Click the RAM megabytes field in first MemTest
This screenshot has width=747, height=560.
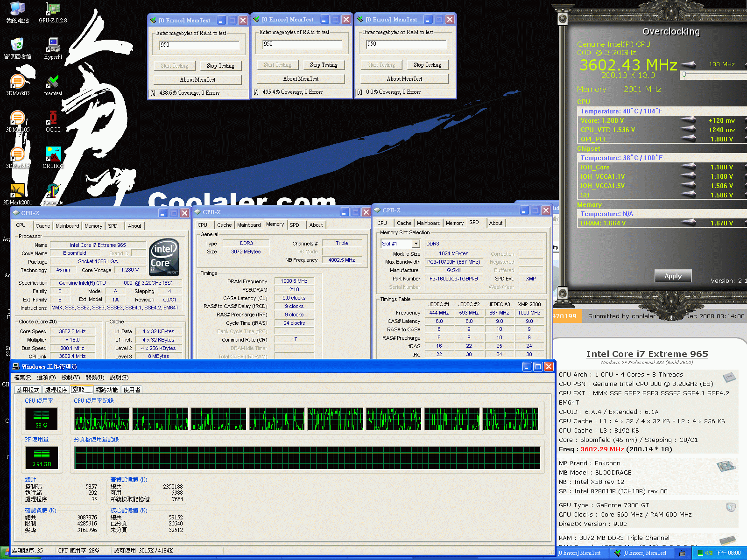tap(199, 45)
